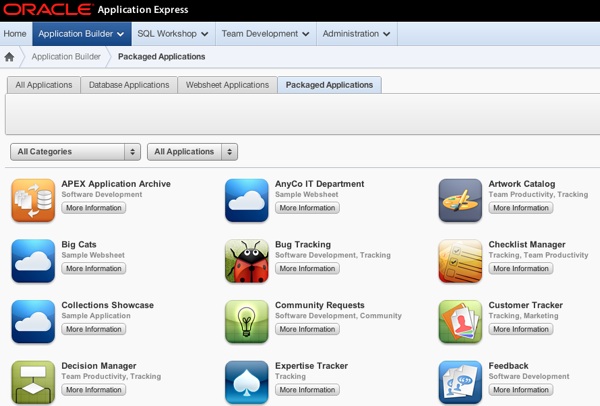This screenshot has width=600, height=406.
Task: Click More Information for Community Requests
Action: coord(307,329)
